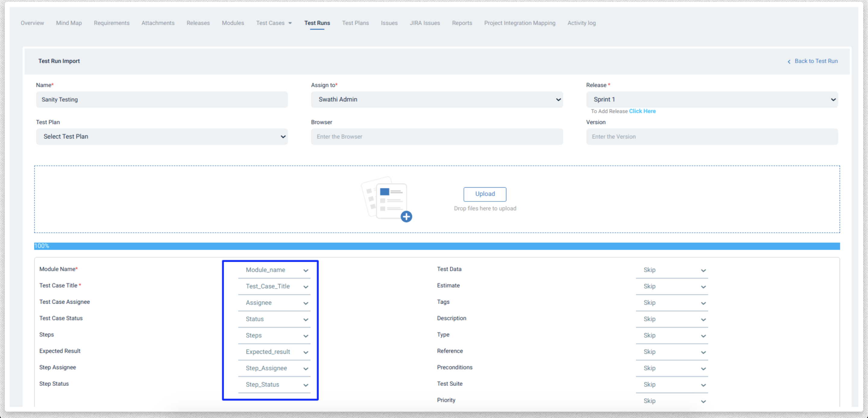
Task: Click the Step Assignee label
Action: point(57,367)
